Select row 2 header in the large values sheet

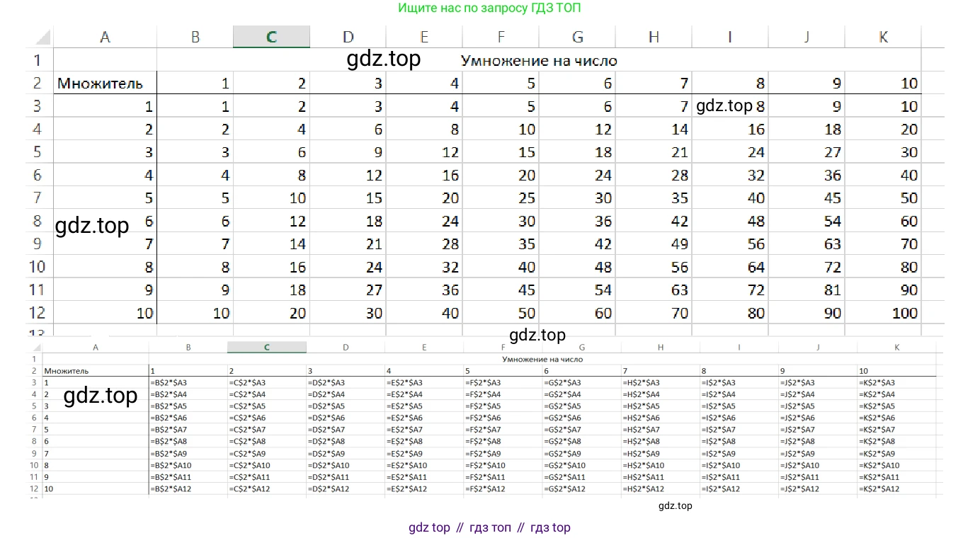click(36, 83)
